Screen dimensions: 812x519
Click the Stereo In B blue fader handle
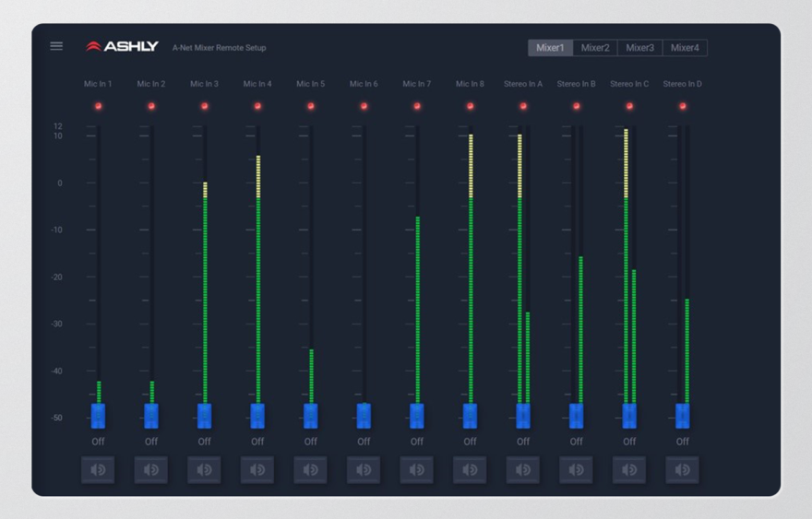coord(577,416)
